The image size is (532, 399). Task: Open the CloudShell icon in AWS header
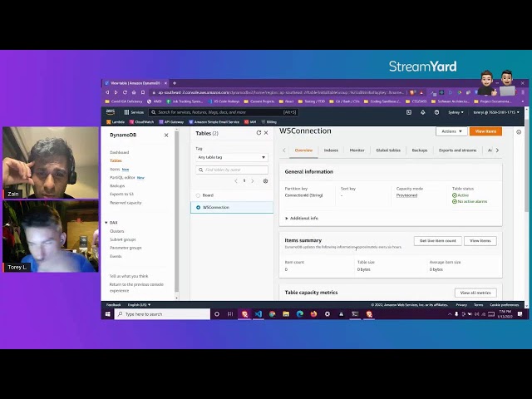(x=409, y=112)
